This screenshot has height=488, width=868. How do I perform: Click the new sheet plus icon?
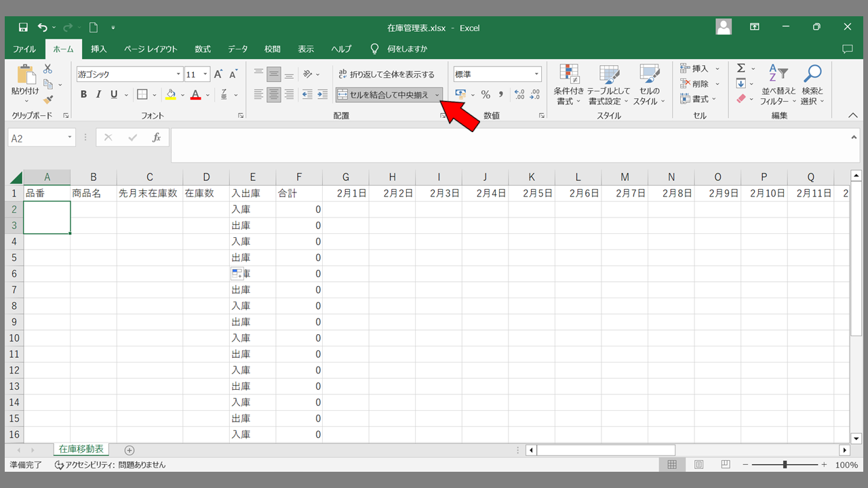click(x=130, y=450)
